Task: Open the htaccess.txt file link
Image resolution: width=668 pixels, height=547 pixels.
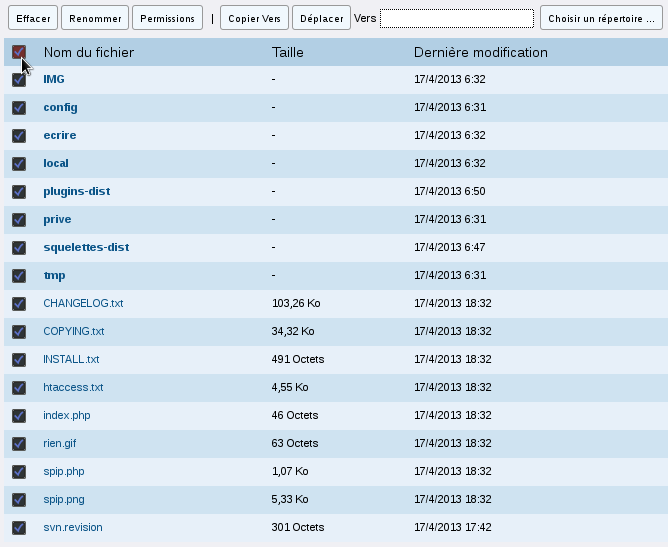Action: coord(73,387)
